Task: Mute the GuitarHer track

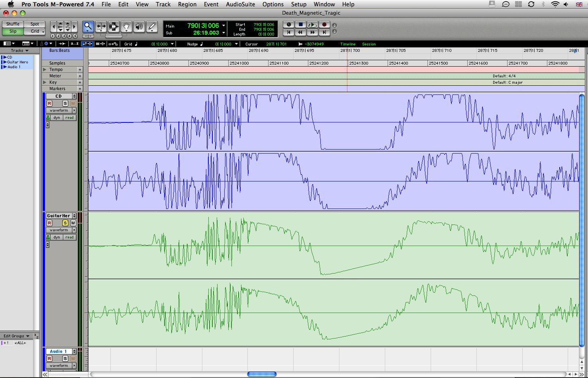Action: tap(73, 223)
